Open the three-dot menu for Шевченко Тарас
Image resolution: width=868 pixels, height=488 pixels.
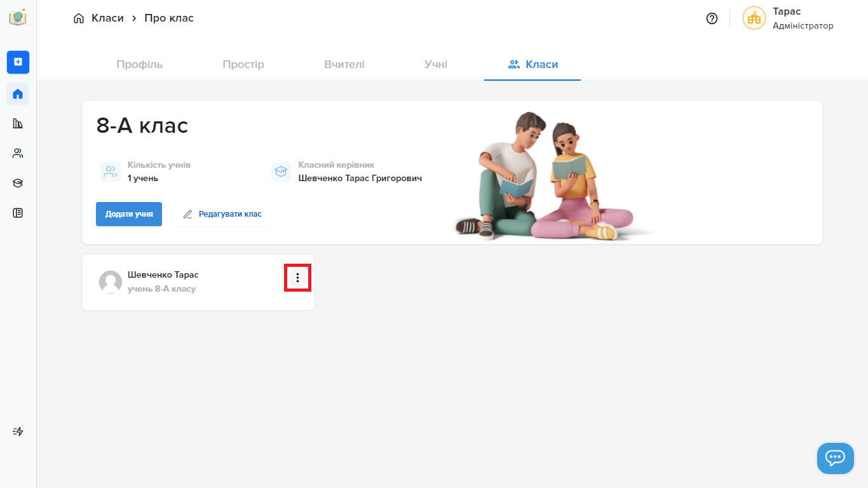[297, 278]
